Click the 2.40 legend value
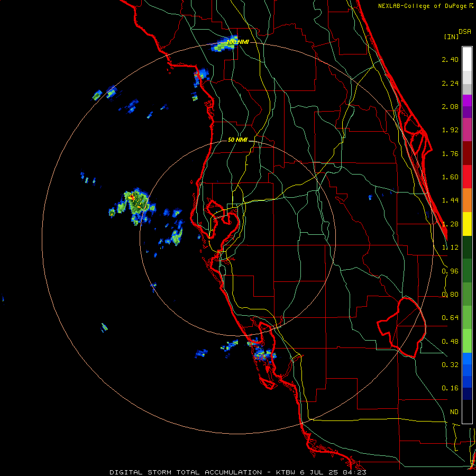This screenshot has width=476, height=476. (x=450, y=59)
